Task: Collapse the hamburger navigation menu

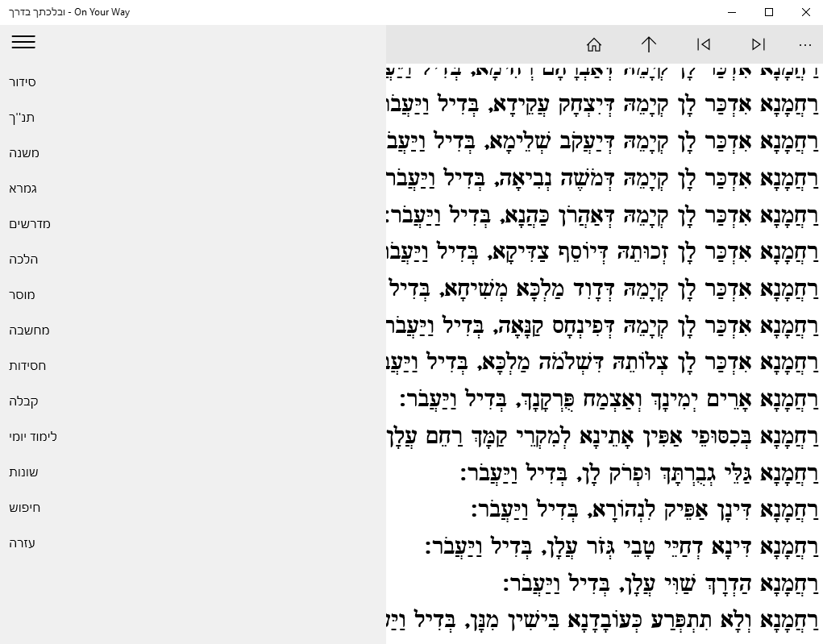Action: (23, 43)
